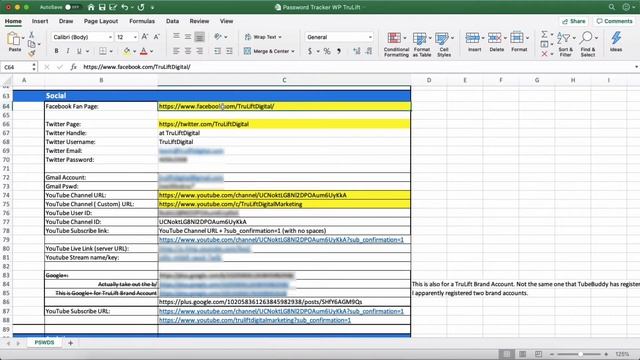Open Cell Styles gallery

click(x=444, y=44)
